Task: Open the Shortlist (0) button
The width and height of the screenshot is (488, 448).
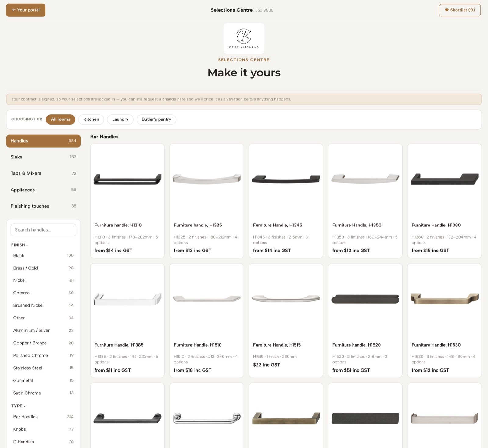Action: pyautogui.click(x=460, y=10)
